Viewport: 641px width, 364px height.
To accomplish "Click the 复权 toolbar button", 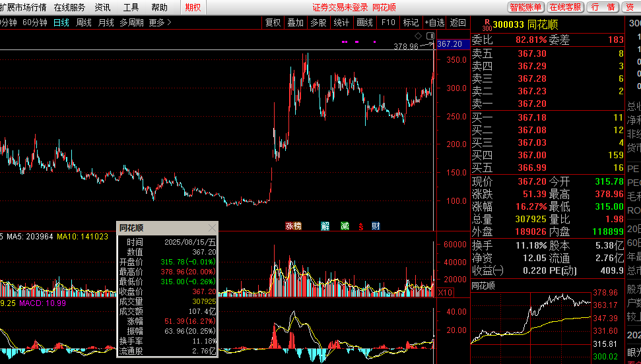I will (273, 23).
